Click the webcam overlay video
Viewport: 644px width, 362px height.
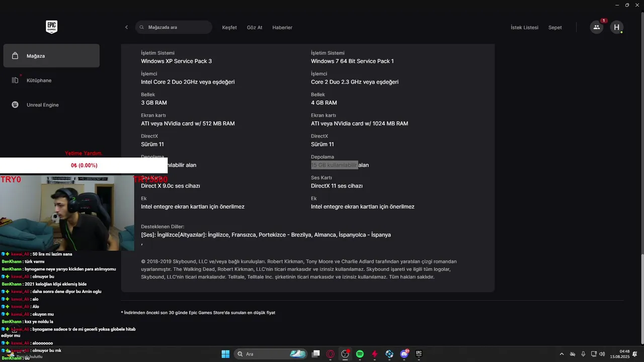coord(67,213)
